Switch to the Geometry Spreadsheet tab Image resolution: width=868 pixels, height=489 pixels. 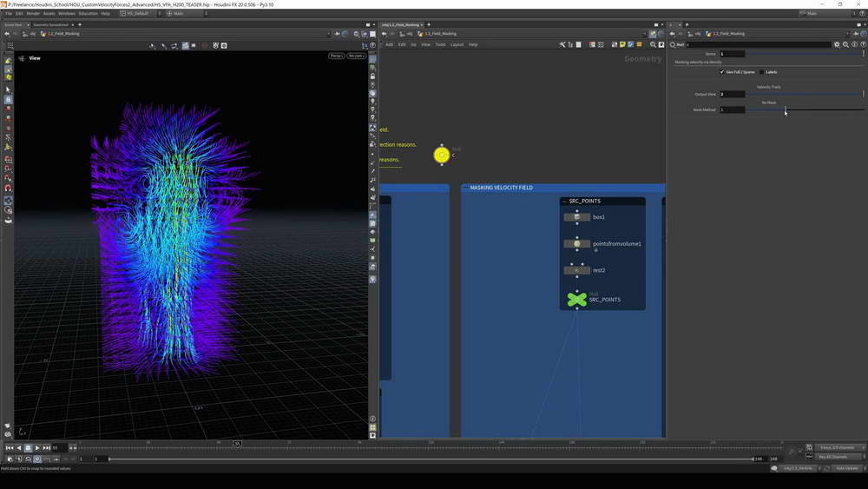(49, 24)
